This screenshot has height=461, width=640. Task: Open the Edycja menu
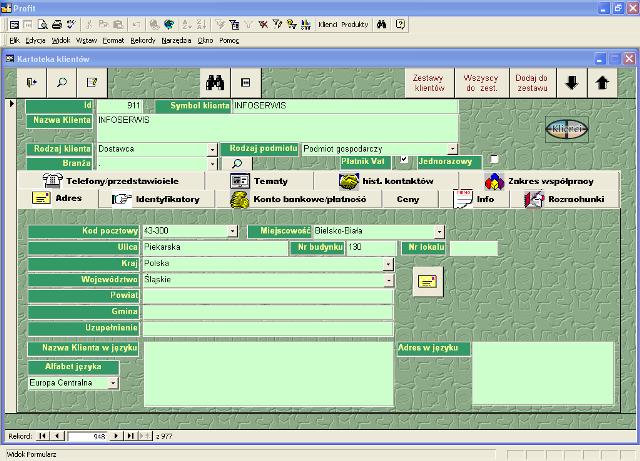pos(35,40)
